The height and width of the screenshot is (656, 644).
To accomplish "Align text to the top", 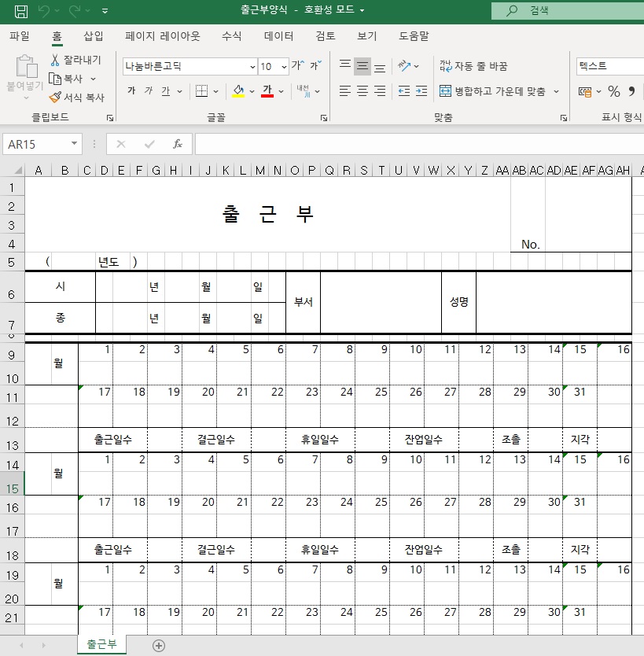I will [x=345, y=66].
